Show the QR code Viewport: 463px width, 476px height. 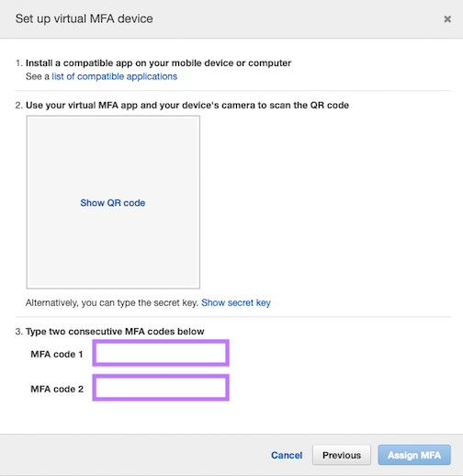click(x=113, y=203)
